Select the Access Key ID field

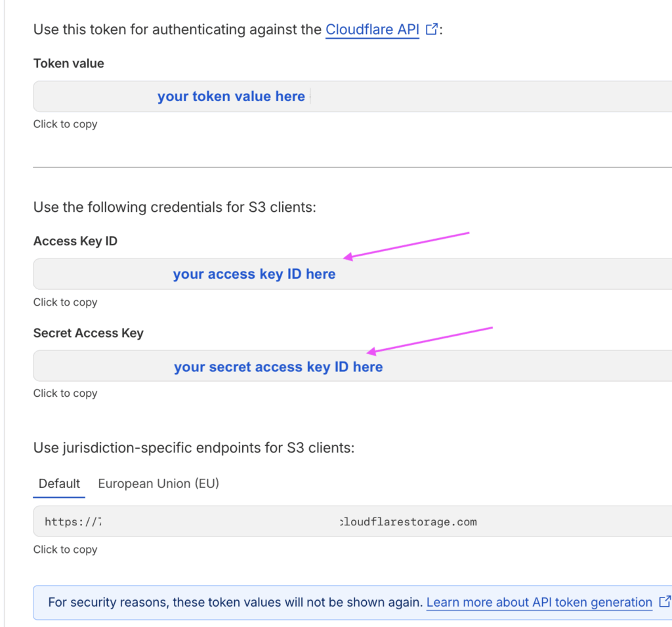tap(352, 274)
